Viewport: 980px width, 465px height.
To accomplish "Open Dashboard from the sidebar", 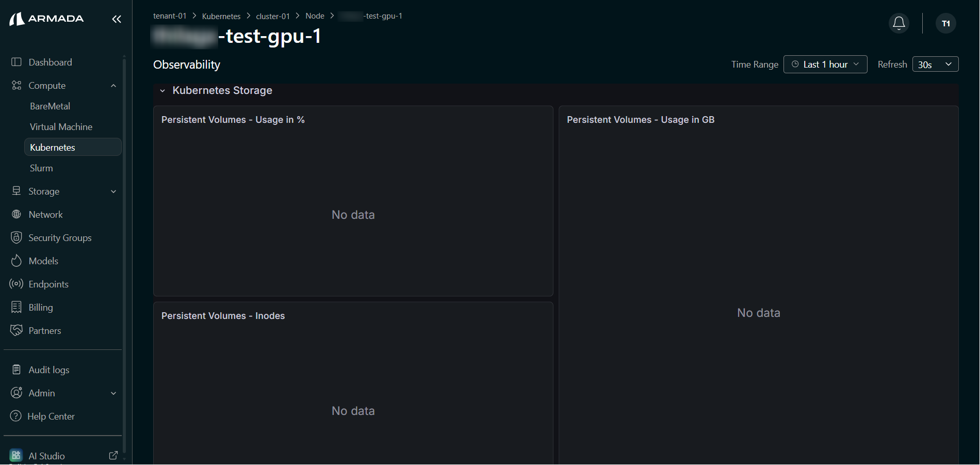I will click(x=50, y=62).
